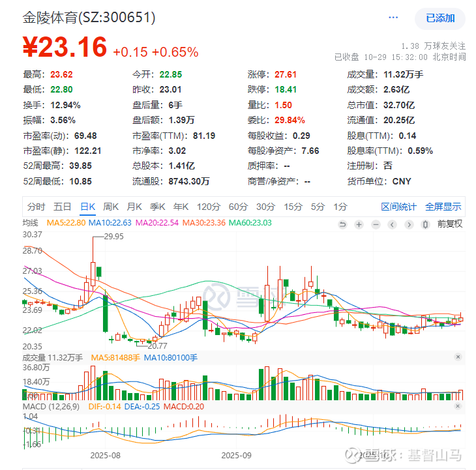The image size is (476, 470).
Task: Move chart right with next arrow
Action: (409, 224)
